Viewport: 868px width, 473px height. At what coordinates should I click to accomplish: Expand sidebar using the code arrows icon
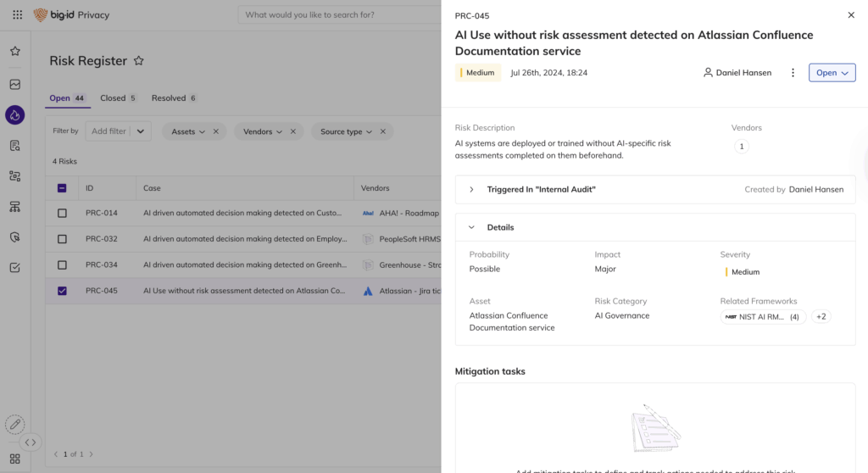31,442
